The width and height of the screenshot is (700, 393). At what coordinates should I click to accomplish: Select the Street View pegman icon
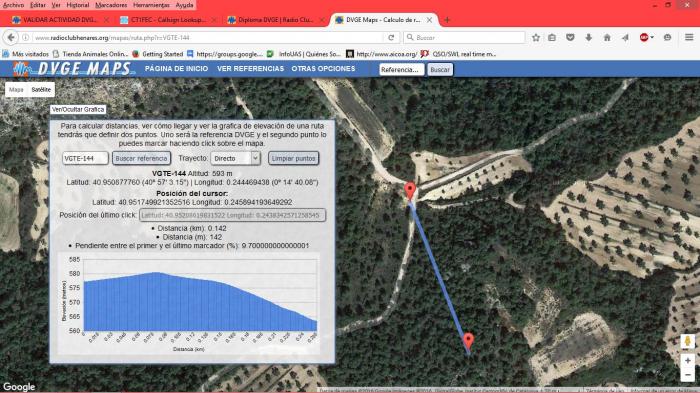(x=688, y=342)
